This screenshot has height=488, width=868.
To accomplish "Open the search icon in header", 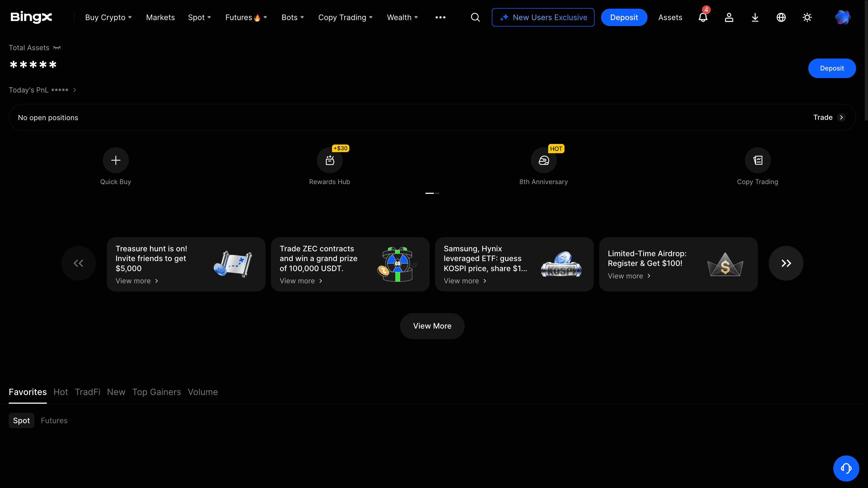I will (x=475, y=17).
